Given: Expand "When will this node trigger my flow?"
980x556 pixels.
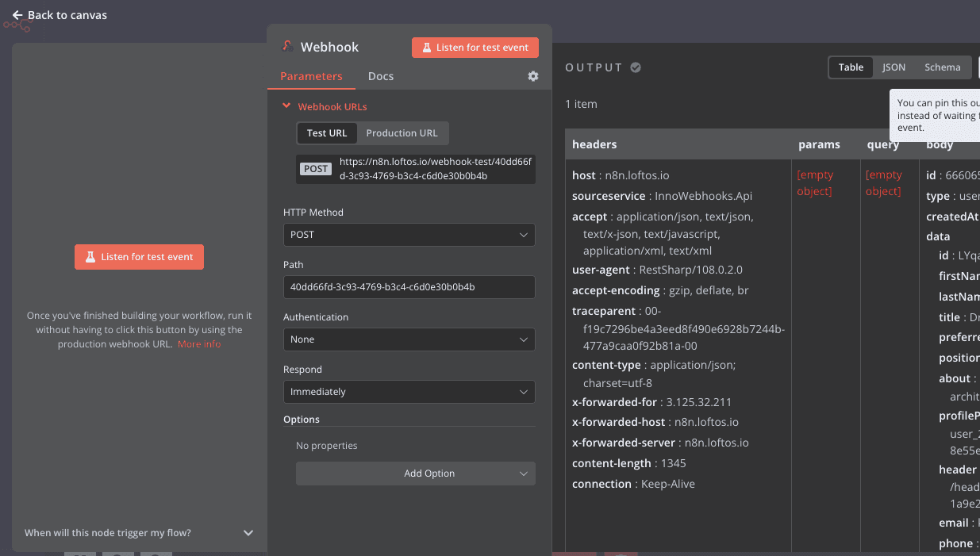Looking at the screenshot, I should (x=248, y=533).
